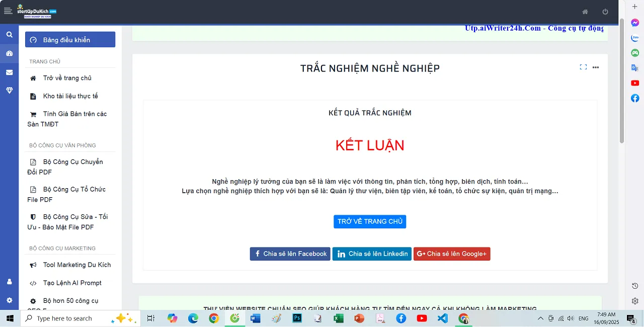Open Task View on the taskbar
644x327 pixels.
point(150,318)
